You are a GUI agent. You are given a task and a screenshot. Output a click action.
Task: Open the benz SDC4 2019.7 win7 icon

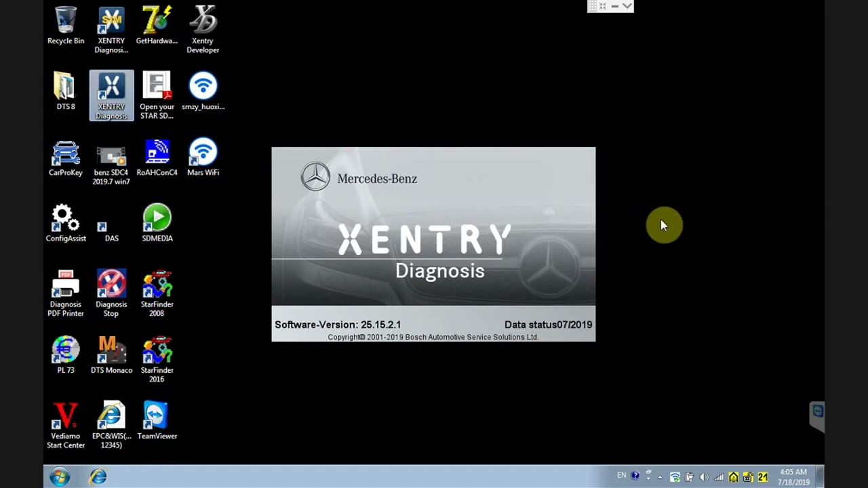(x=111, y=163)
